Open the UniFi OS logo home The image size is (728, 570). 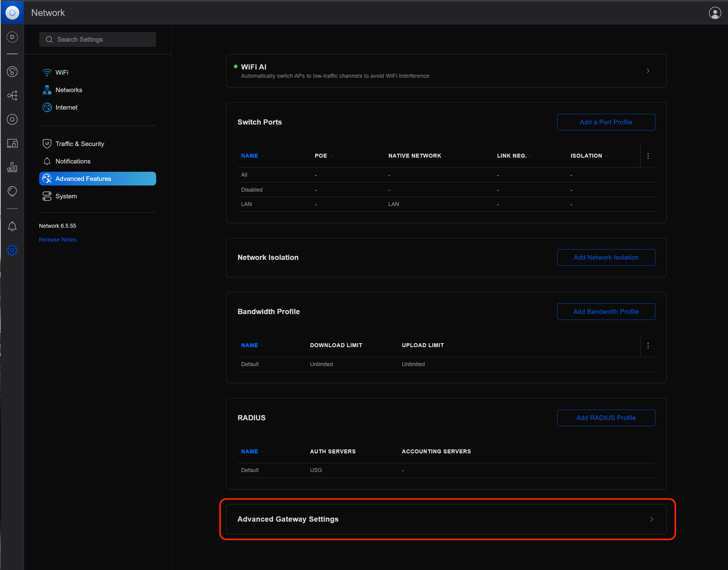pos(12,13)
